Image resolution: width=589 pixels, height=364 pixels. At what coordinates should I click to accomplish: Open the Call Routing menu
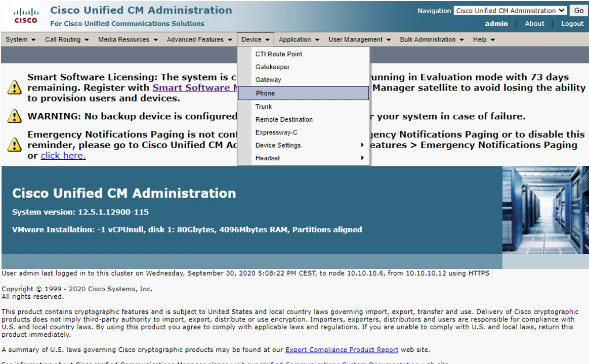(x=66, y=39)
